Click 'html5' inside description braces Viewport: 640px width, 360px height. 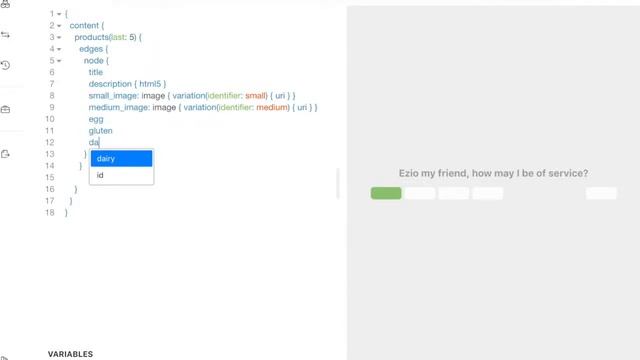(x=150, y=84)
